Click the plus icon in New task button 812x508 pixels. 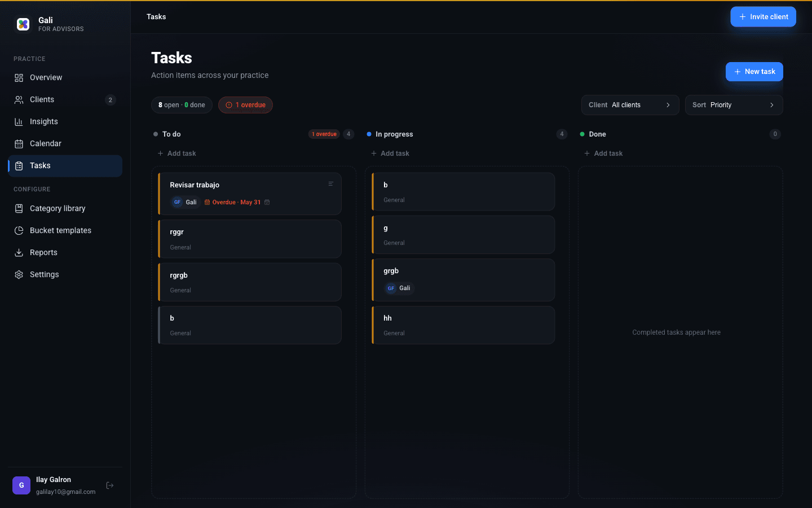tap(738, 72)
